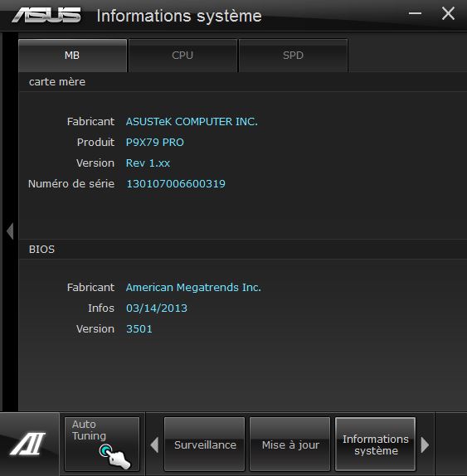467x476 pixels.
Task: Open the MB tab
Action: pos(72,56)
